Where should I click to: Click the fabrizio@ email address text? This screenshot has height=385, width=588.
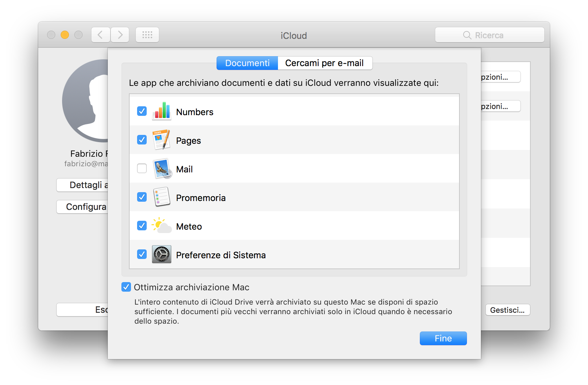[x=86, y=164]
